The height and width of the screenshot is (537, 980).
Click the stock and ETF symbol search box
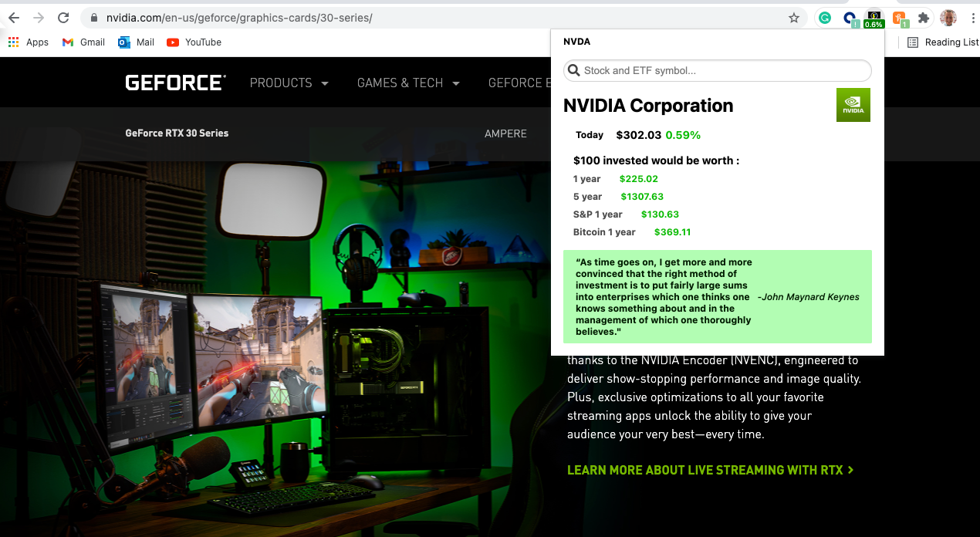[718, 70]
